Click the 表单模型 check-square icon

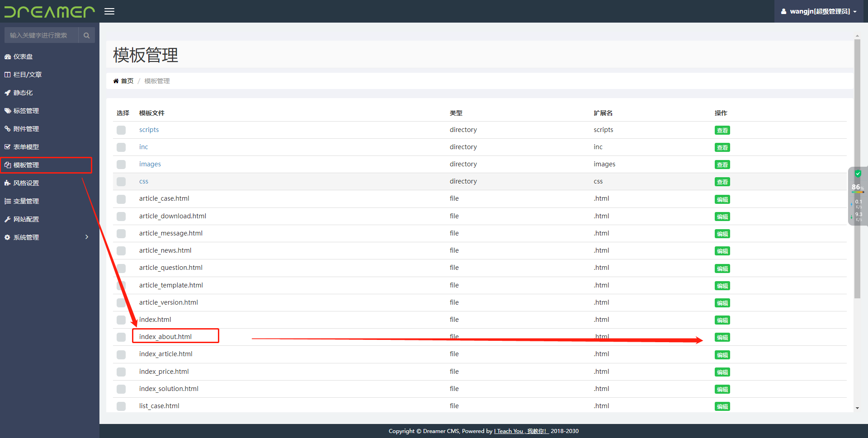click(8, 147)
